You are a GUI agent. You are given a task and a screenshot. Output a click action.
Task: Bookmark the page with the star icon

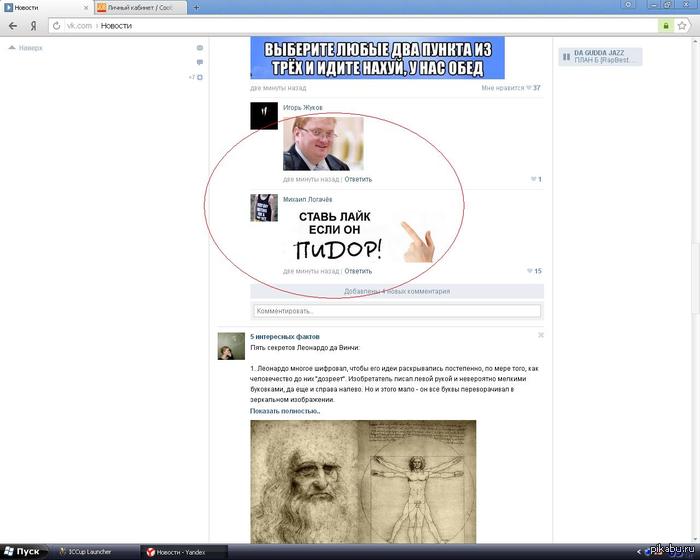pyautogui.click(x=682, y=25)
